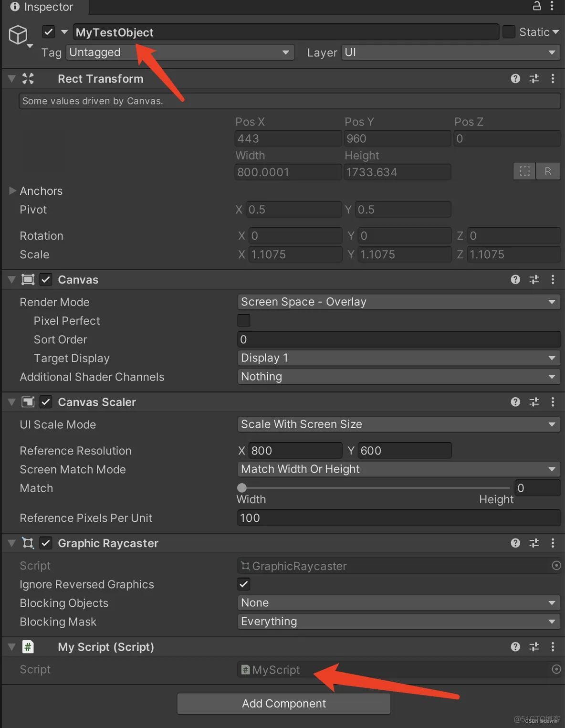Disable the Canvas Scaler component checkbox

46,402
